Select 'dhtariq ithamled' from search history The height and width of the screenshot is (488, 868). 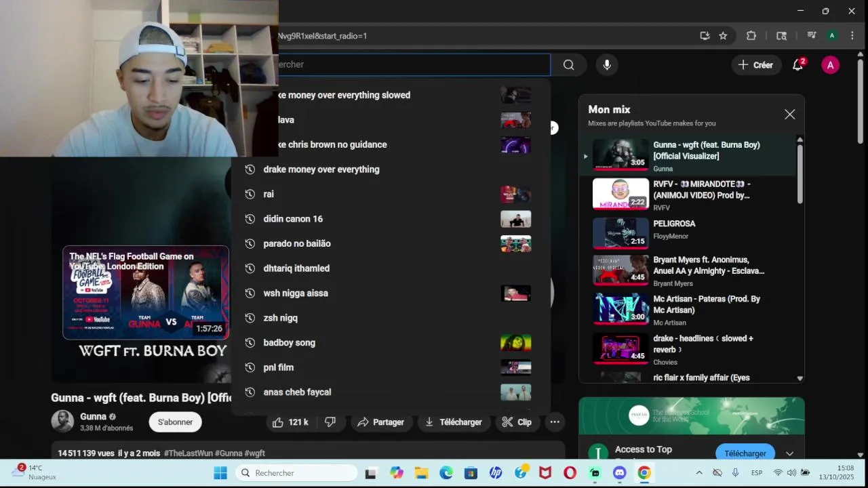391,268
